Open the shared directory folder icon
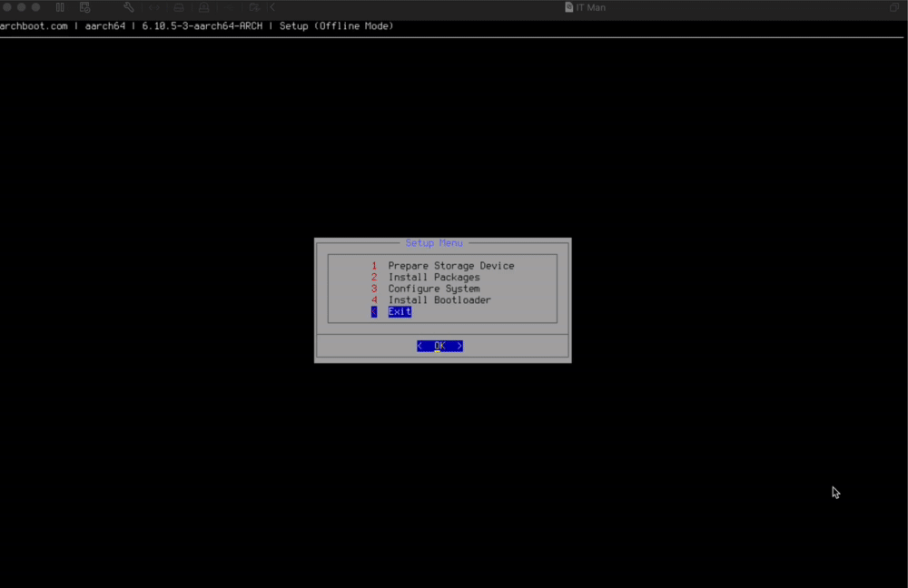 point(254,7)
